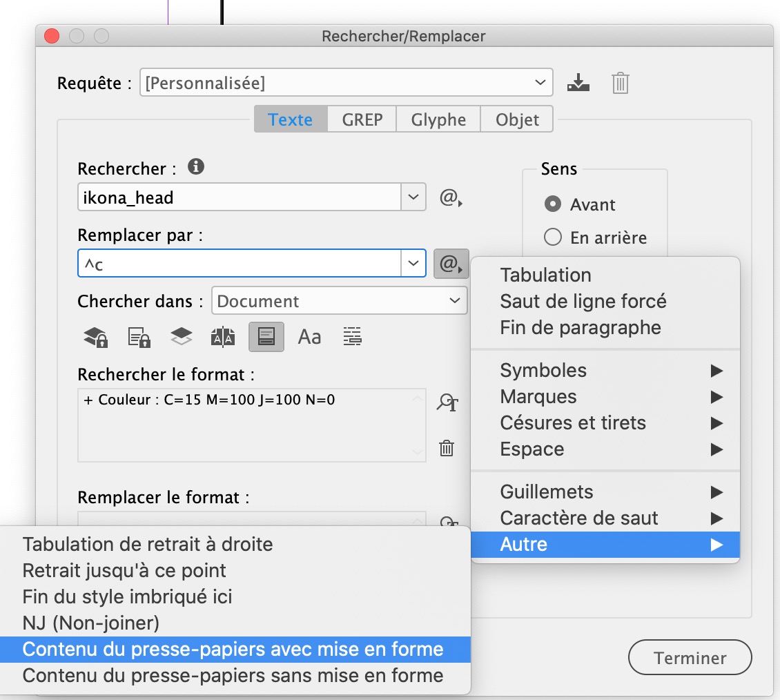Select the Avant direction radio button
This screenshot has width=780, height=700.
click(x=553, y=204)
